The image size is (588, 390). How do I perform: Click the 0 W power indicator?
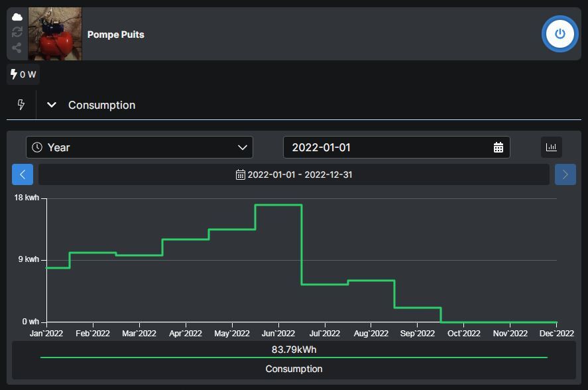click(23, 74)
